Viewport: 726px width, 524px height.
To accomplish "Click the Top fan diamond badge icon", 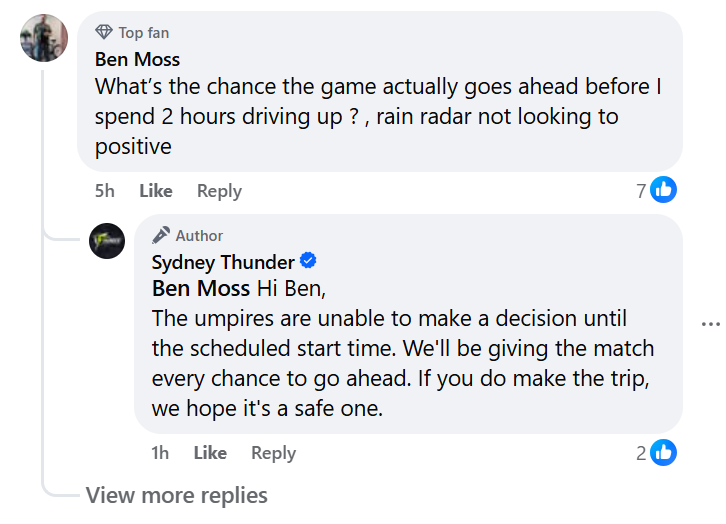I will pos(104,33).
